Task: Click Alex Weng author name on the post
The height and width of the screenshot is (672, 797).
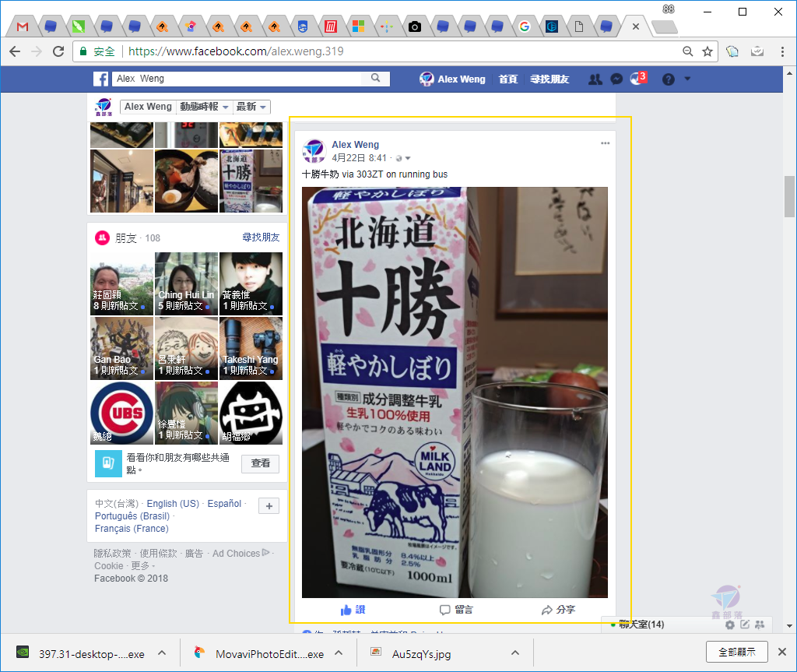Action: click(x=355, y=145)
